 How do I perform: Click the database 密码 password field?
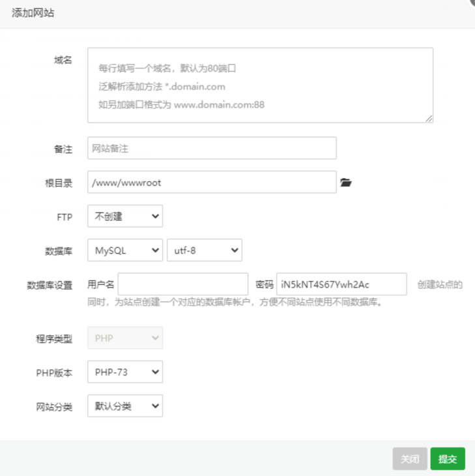point(341,284)
